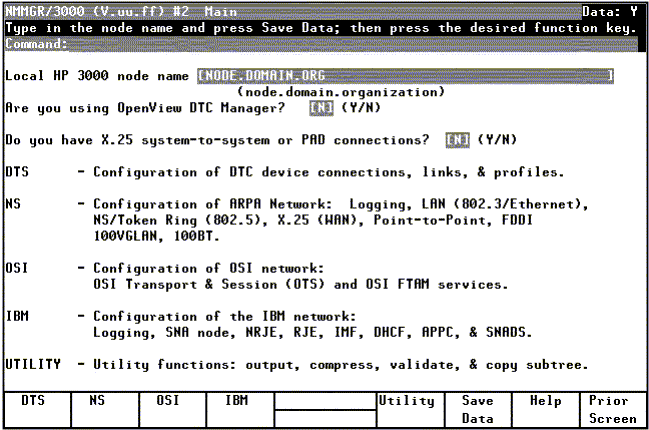This screenshot has height=430, width=649.
Task: Click the (Y/N) hint after DTC Manager field
Action: coord(361,108)
